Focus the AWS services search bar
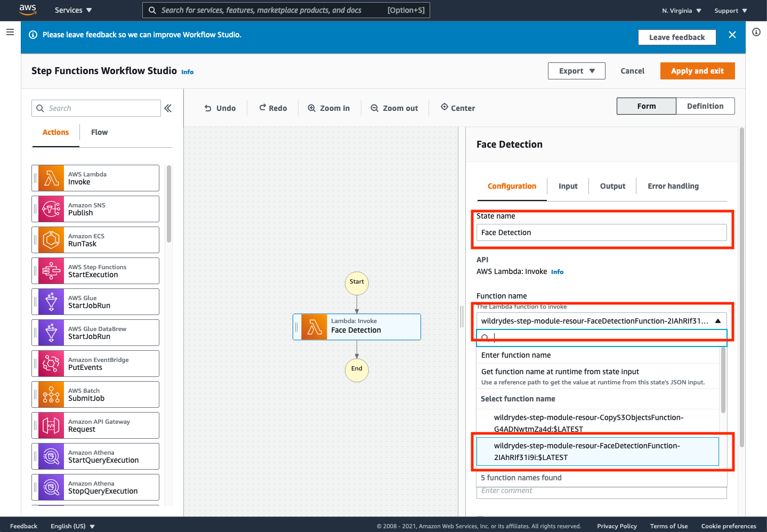This screenshot has width=767, height=532. (286, 10)
